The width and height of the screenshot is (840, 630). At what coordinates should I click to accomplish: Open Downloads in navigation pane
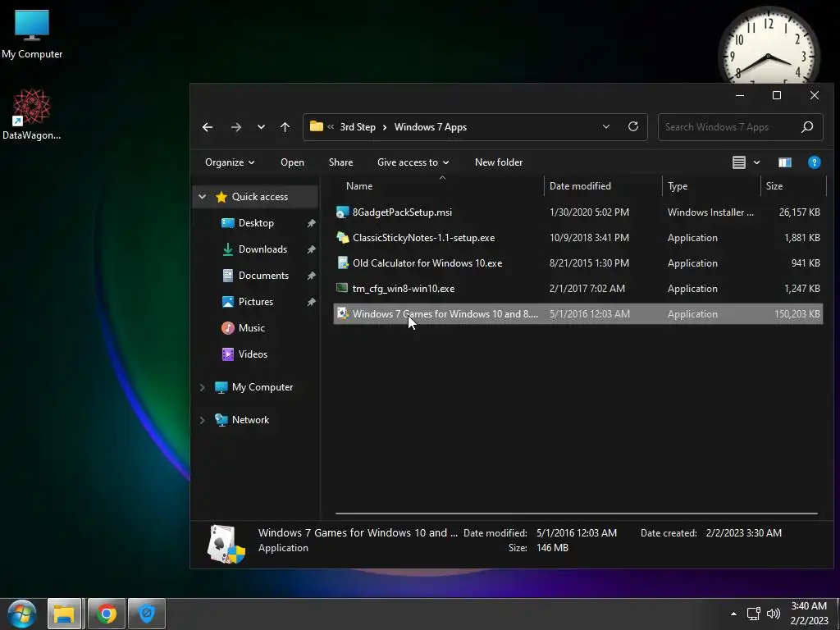click(262, 249)
